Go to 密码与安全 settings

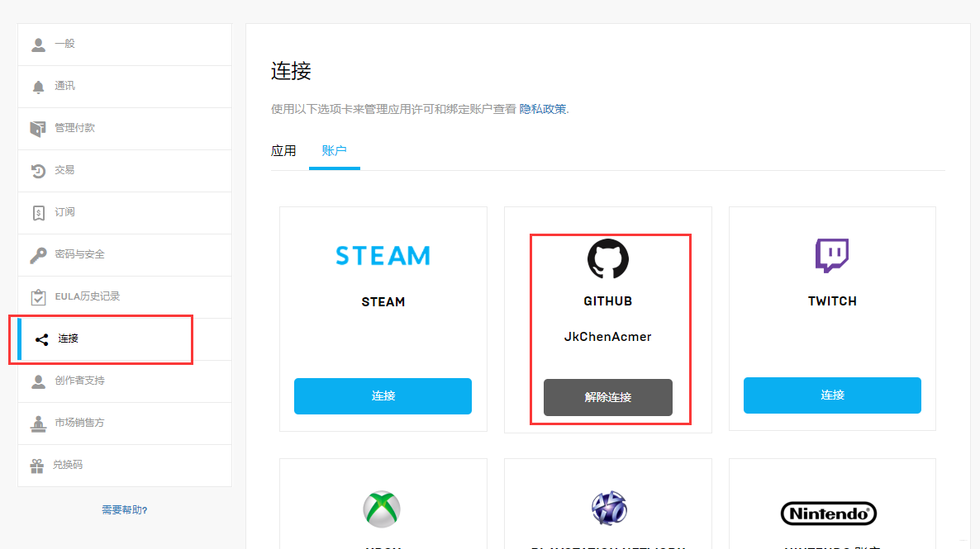click(x=125, y=255)
